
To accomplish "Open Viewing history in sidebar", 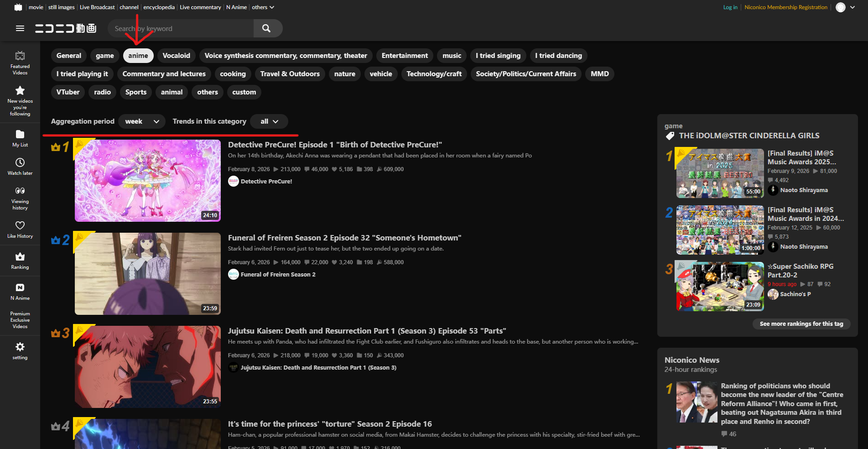I will (x=20, y=198).
